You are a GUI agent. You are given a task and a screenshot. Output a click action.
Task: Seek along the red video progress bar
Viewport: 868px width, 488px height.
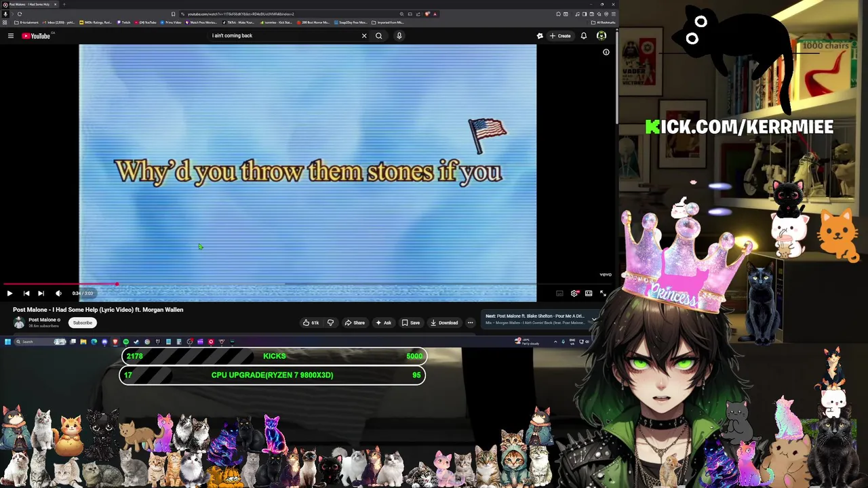(307, 285)
